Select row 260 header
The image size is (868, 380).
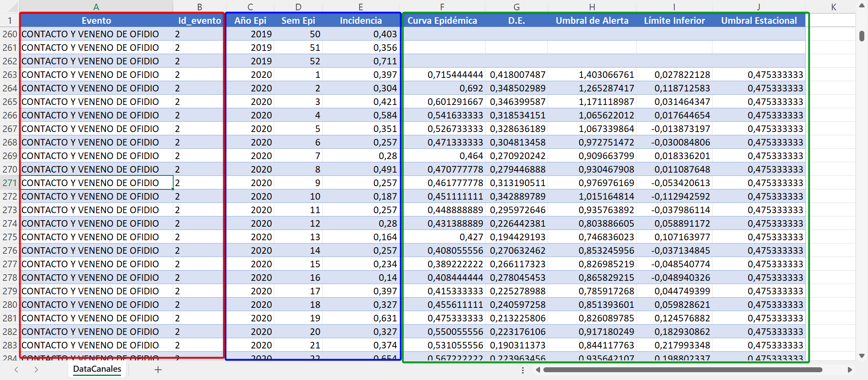[10, 34]
